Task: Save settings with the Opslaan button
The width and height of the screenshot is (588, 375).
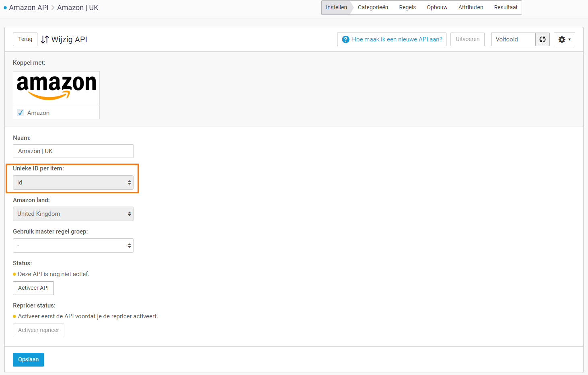Action: 28,360
